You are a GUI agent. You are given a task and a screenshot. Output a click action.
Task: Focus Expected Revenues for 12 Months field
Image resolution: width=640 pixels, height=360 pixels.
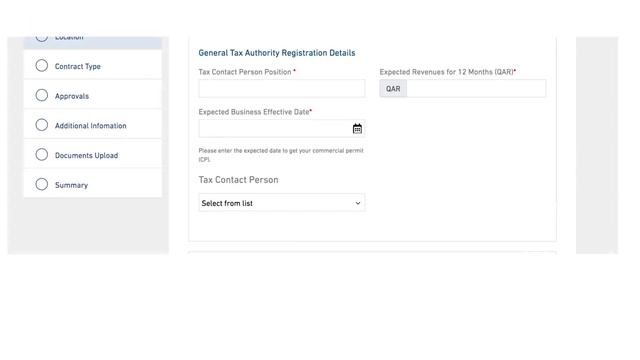click(476, 89)
